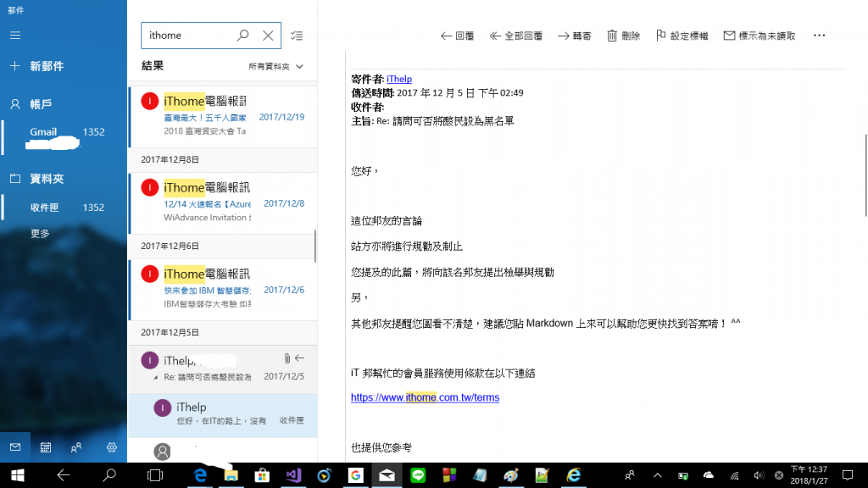
Task: Flag the message with 設定標幟
Action: click(682, 36)
